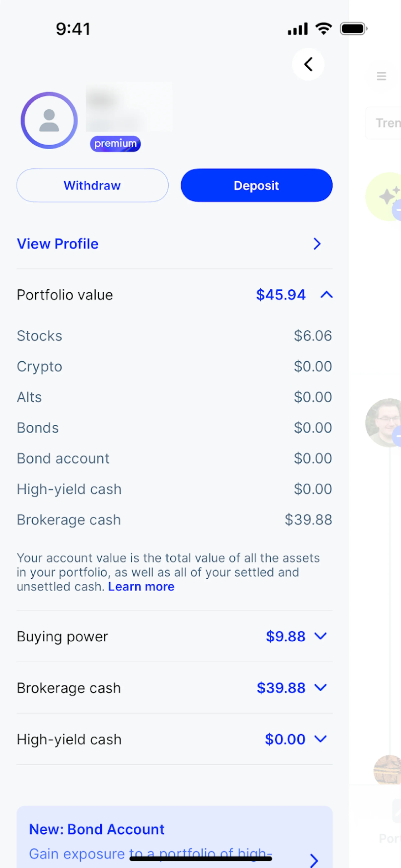Collapse the Portfolio value section

click(x=326, y=295)
